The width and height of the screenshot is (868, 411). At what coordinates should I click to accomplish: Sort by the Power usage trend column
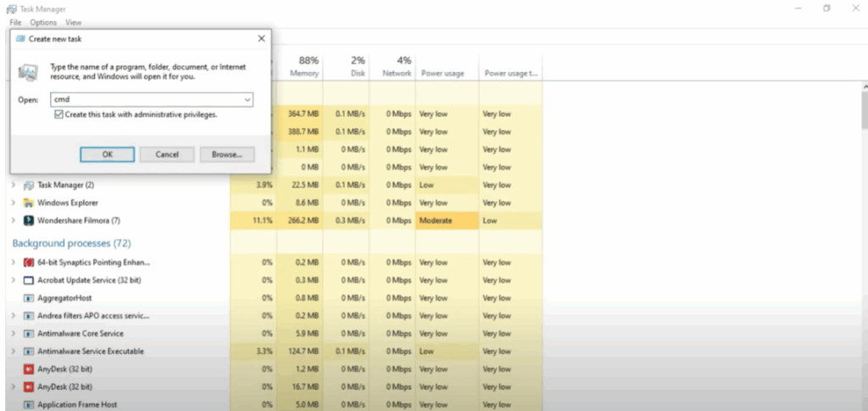(510, 67)
